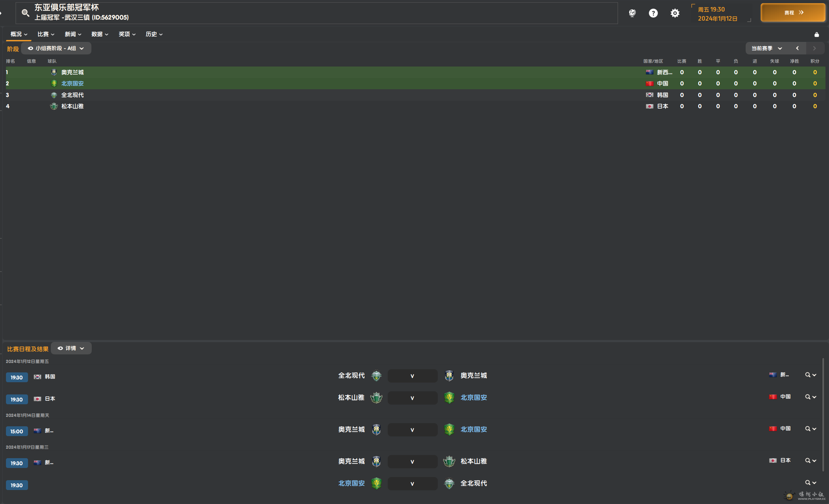Click the Beijing Guoan badge in the standings table
Screen dimensions: 829x504
[54, 83]
